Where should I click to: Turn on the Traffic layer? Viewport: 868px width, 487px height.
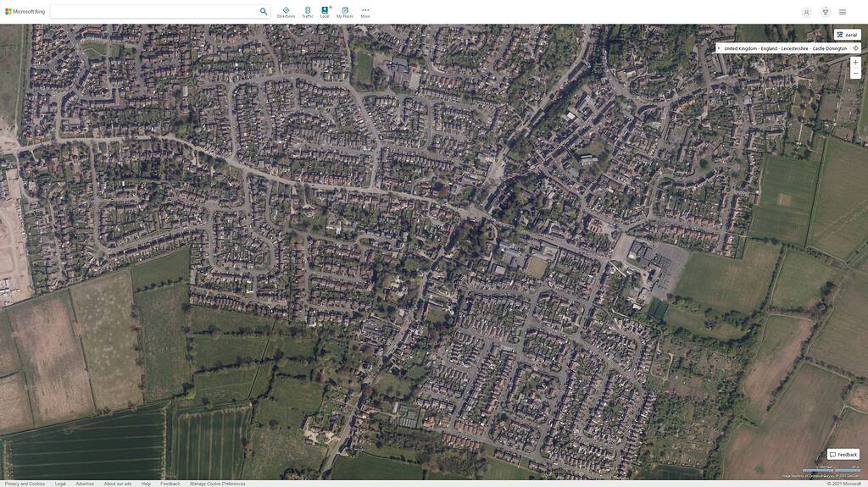[x=307, y=12]
